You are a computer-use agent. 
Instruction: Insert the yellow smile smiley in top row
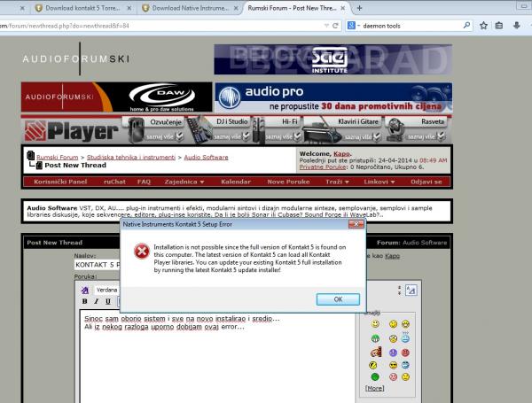(375, 323)
